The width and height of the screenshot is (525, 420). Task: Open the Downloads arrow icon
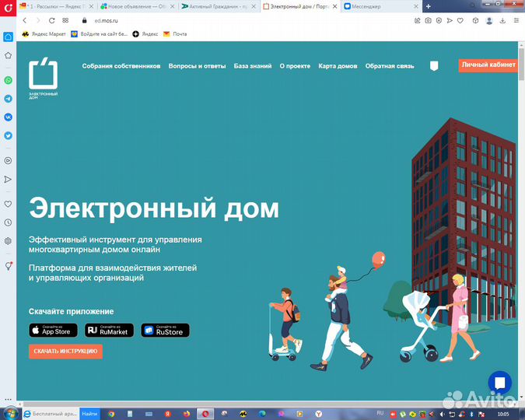(x=502, y=20)
